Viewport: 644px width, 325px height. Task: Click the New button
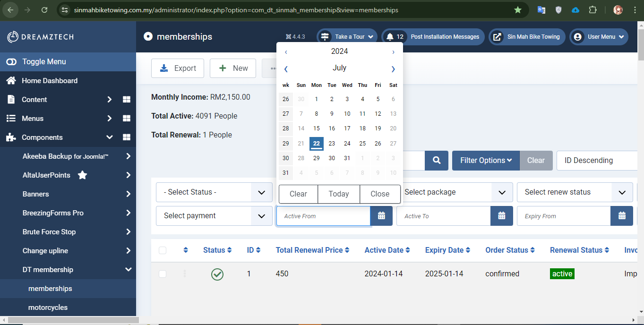pyautogui.click(x=233, y=68)
